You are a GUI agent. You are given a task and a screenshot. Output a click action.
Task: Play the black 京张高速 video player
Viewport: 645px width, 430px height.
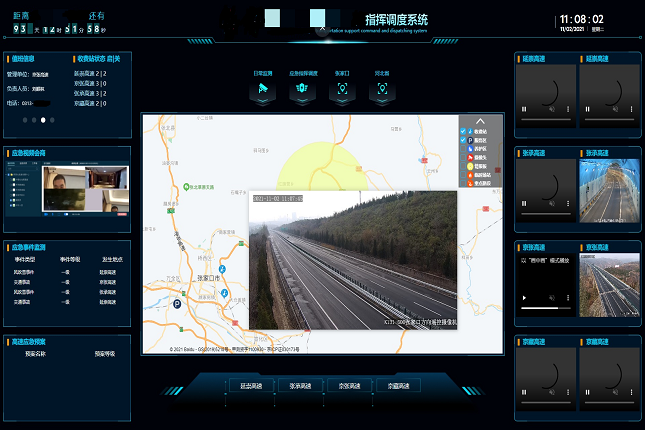coord(524,298)
